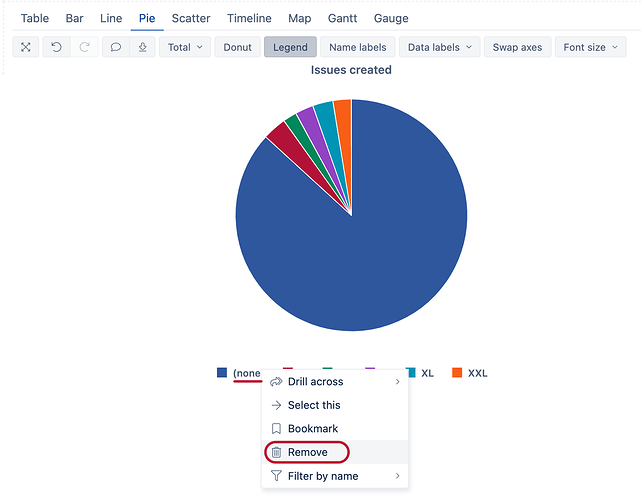The image size is (641, 500).
Task: Toggle Name labels on the pie
Action: tap(358, 47)
